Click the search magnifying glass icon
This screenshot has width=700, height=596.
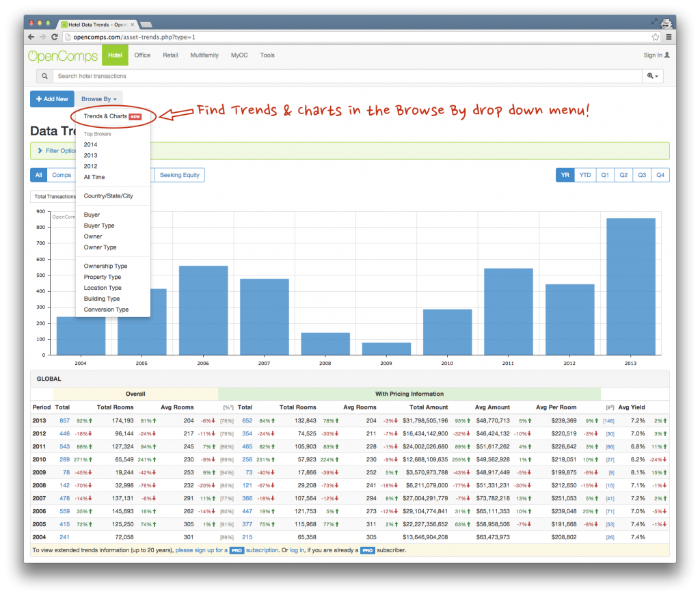tap(44, 76)
